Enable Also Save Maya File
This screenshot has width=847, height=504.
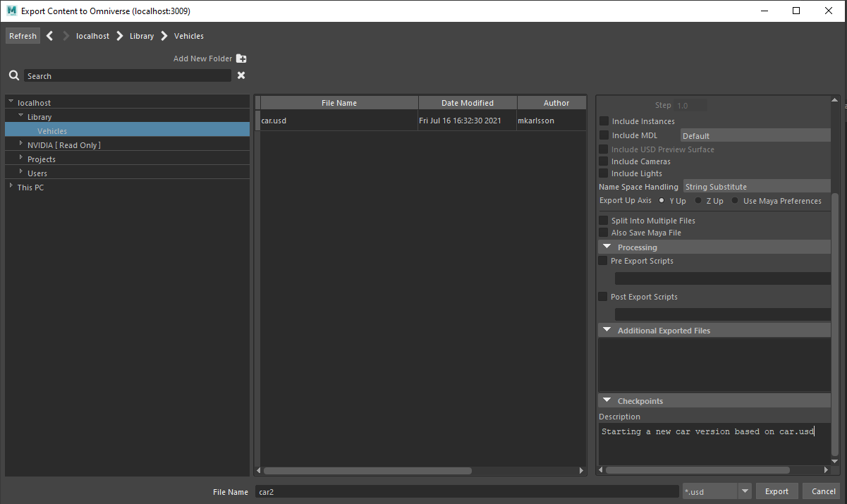pyautogui.click(x=603, y=233)
